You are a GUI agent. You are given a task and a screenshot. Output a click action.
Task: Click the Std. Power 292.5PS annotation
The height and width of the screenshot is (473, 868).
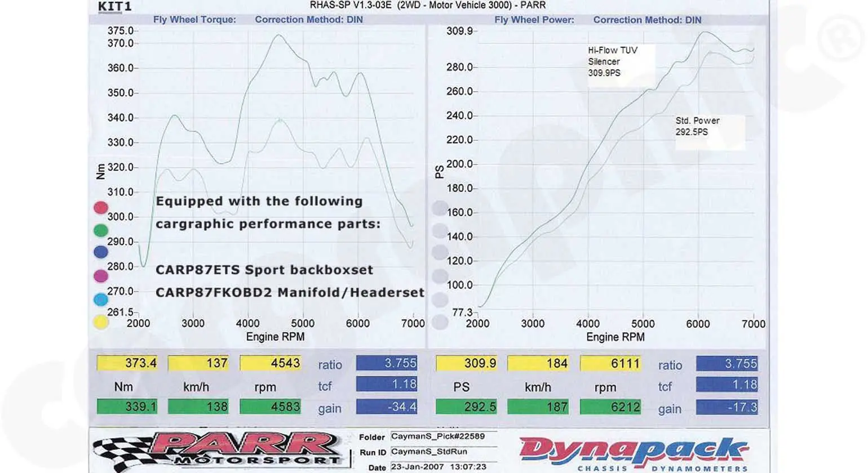point(698,126)
